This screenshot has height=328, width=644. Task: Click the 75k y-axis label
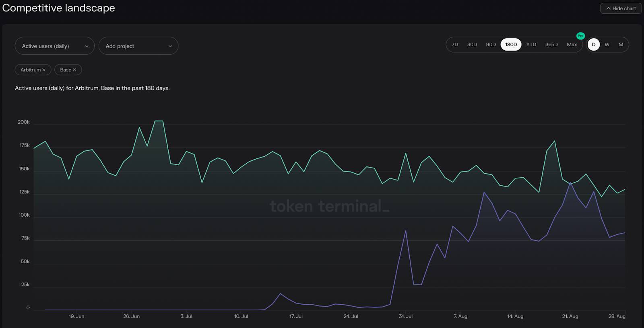(25, 238)
